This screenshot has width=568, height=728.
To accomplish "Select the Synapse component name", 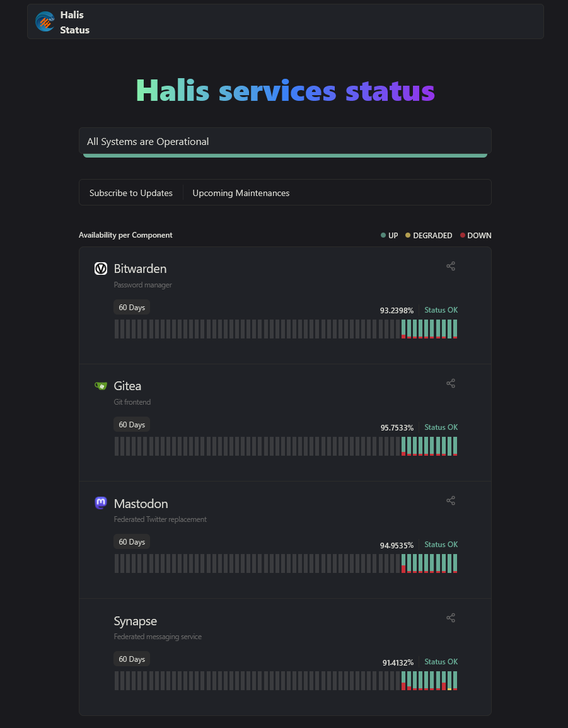I will tap(135, 621).
